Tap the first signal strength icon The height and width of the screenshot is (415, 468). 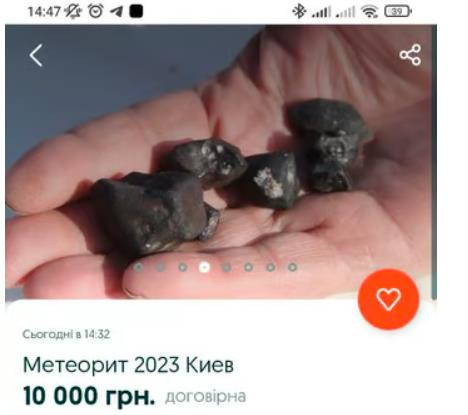tap(321, 12)
